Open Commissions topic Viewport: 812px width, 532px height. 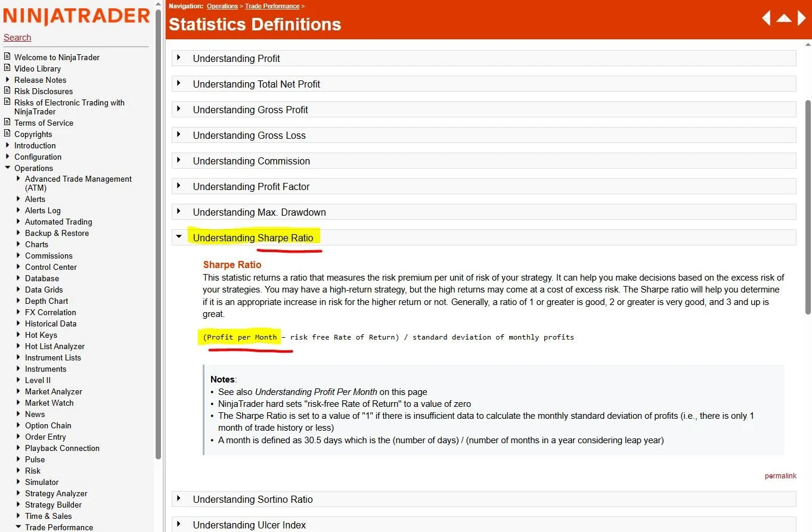tap(49, 256)
